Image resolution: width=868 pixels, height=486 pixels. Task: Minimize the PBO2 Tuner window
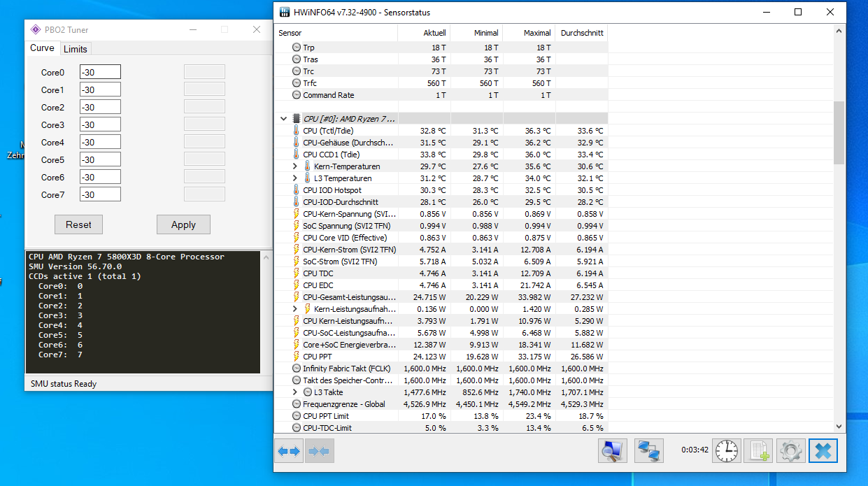[x=194, y=29]
